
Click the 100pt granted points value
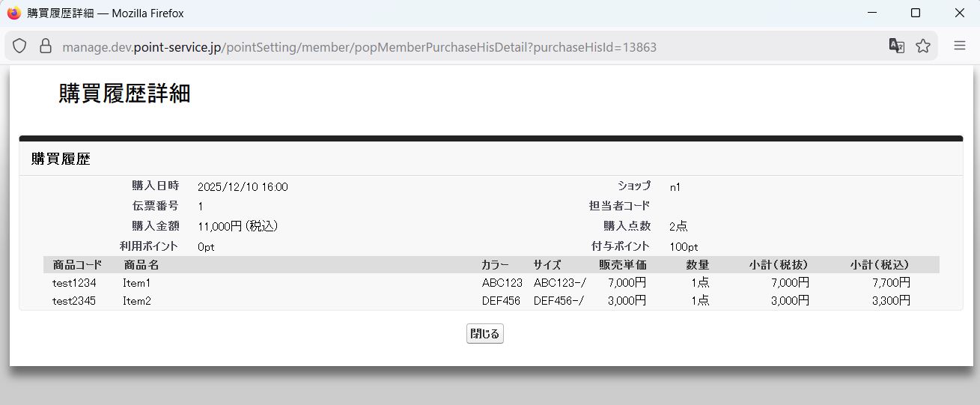tap(684, 246)
